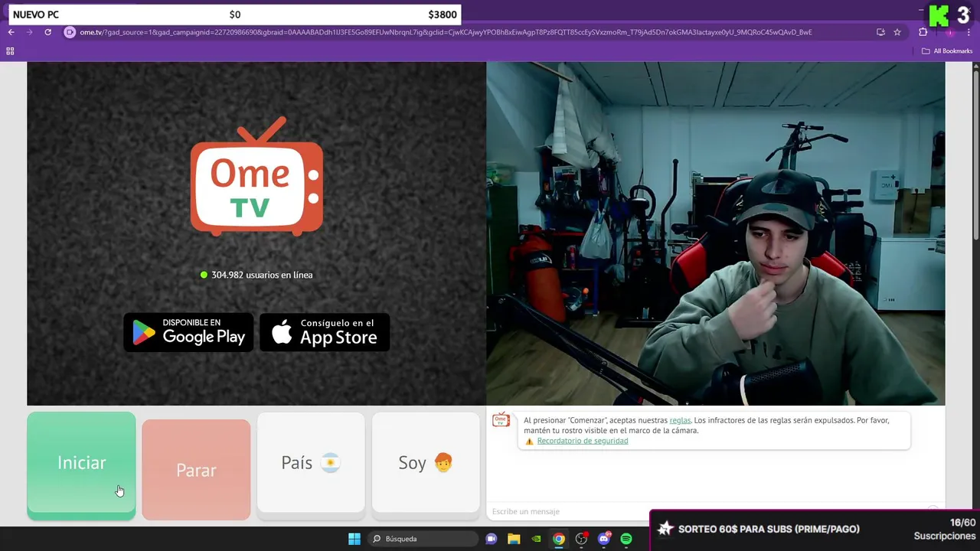
Task: Click the Argentina flag on the País button
Action: pos(330,463)
